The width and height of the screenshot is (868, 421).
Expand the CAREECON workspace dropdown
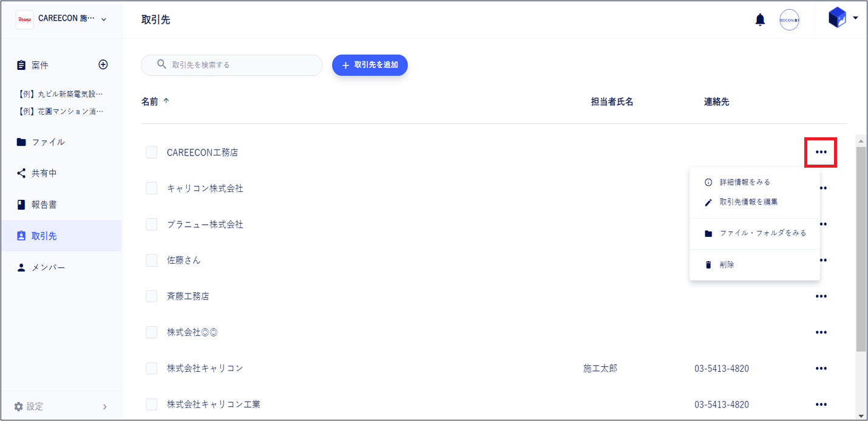click(x=104, y=19)
